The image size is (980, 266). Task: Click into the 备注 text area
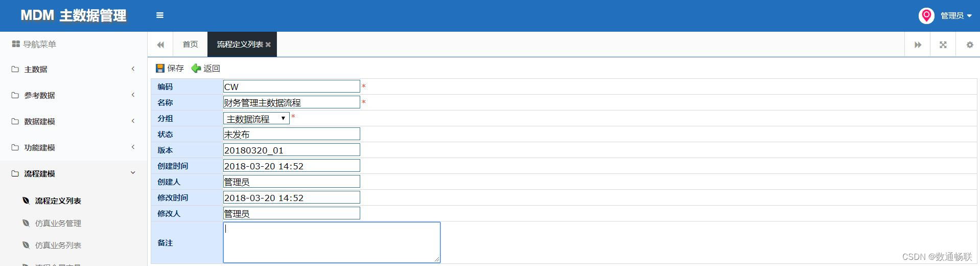point(332,242)
